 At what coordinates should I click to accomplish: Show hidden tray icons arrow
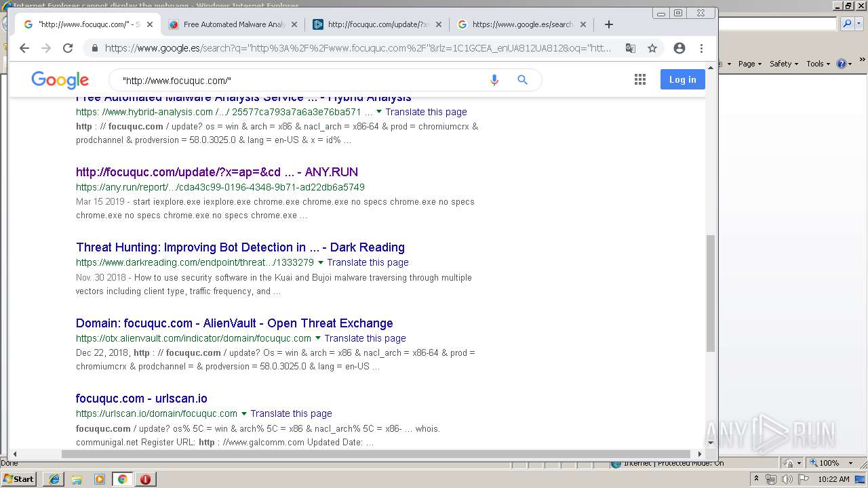757,479
